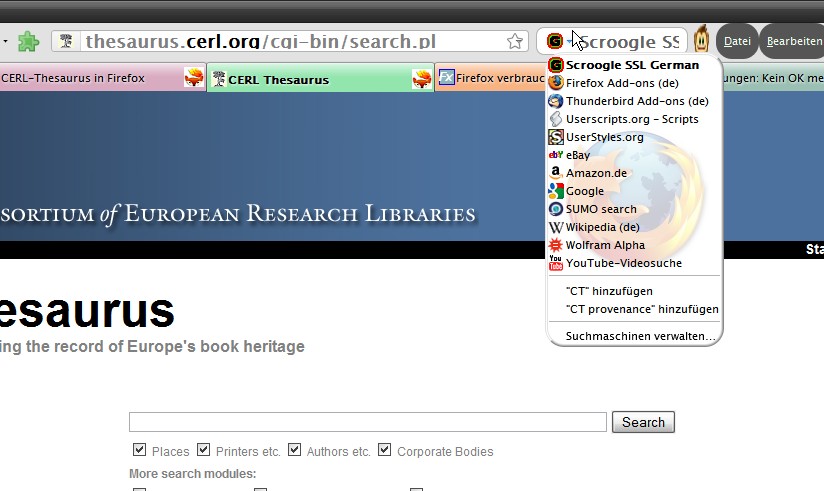
Task: Click the URL address bar
Action: 292,42
